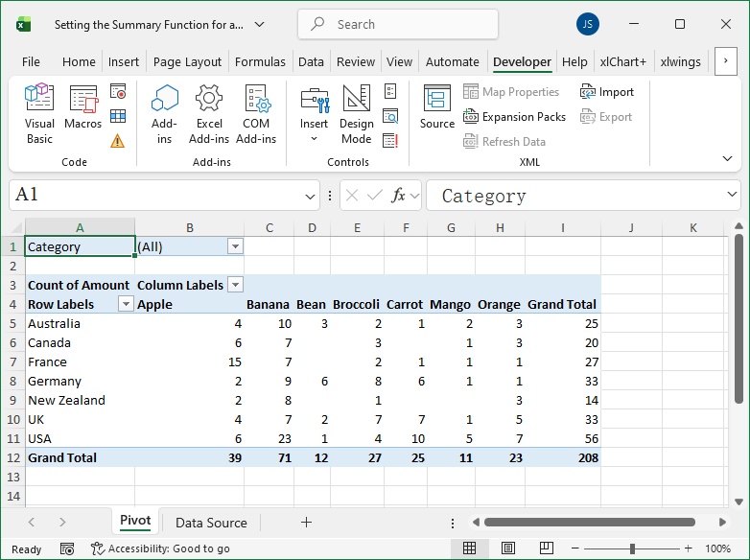Open the JS account avatar

(587, 24)
